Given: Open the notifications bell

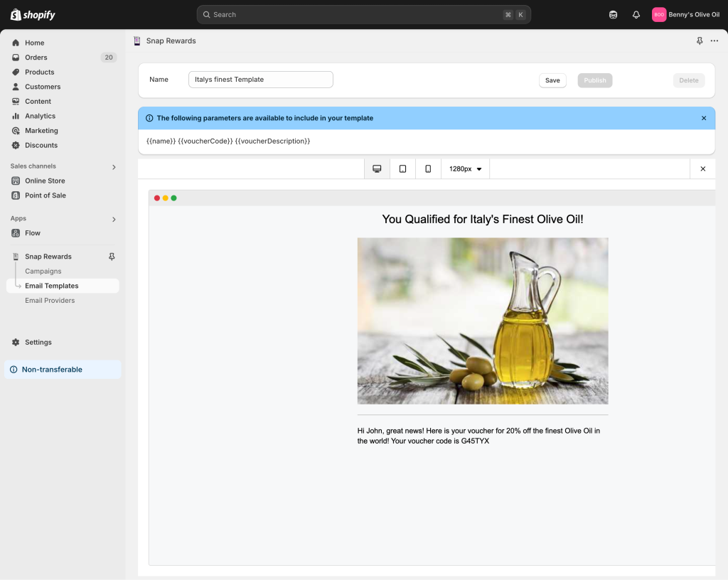Looking at the screenshot, I should tap(636, 15).
